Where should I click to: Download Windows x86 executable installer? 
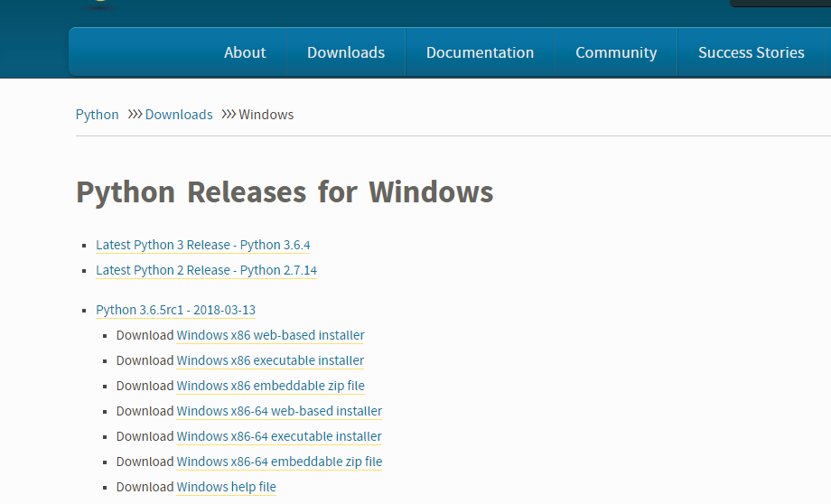tap(270, 360)
